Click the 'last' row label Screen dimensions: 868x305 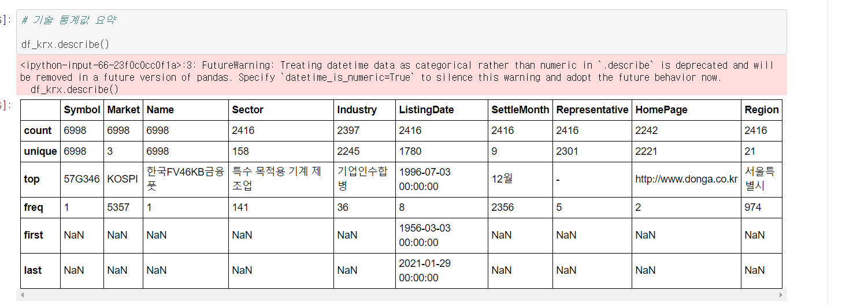pyautogui.click(x=40, y=270)
